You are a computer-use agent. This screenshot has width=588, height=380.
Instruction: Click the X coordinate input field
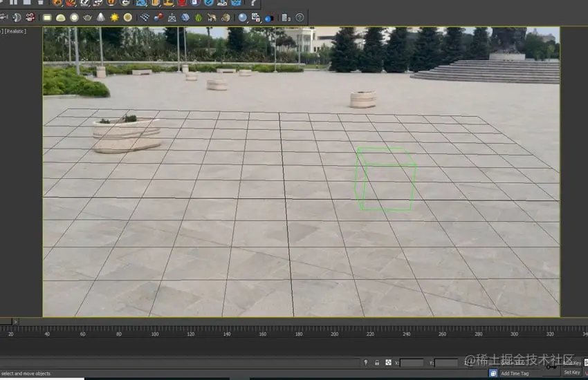click(412, 363)
